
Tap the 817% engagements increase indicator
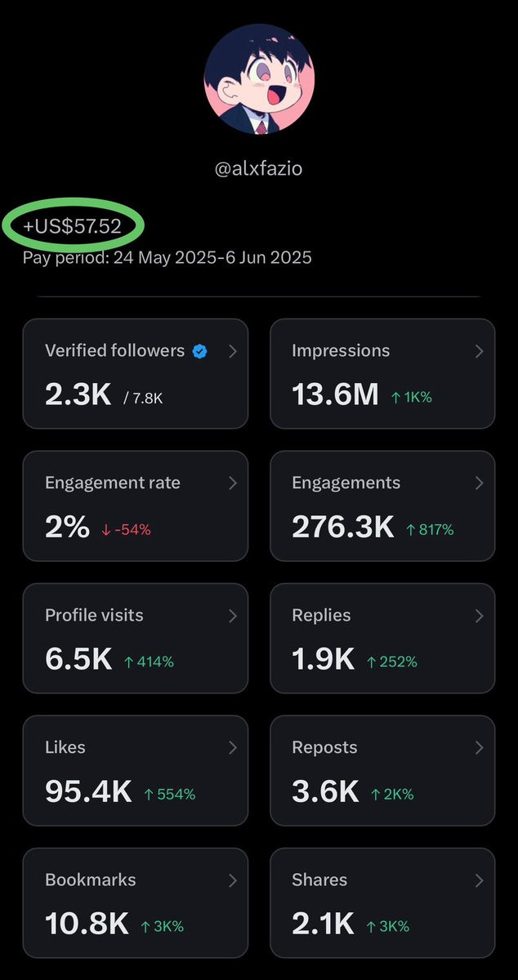pyautogui.click(x=430, y=530)
